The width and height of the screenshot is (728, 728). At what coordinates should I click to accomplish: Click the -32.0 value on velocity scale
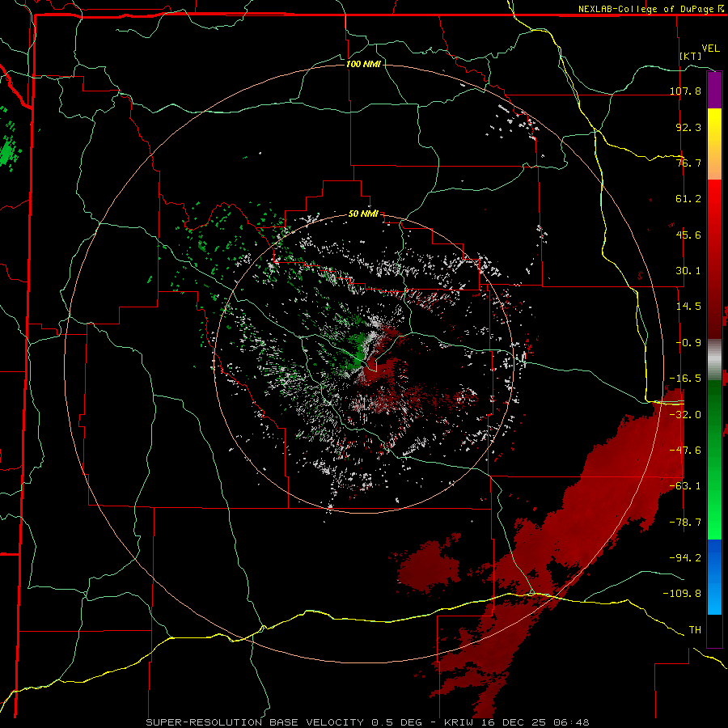pyautogui.click(x=685, y=415)
